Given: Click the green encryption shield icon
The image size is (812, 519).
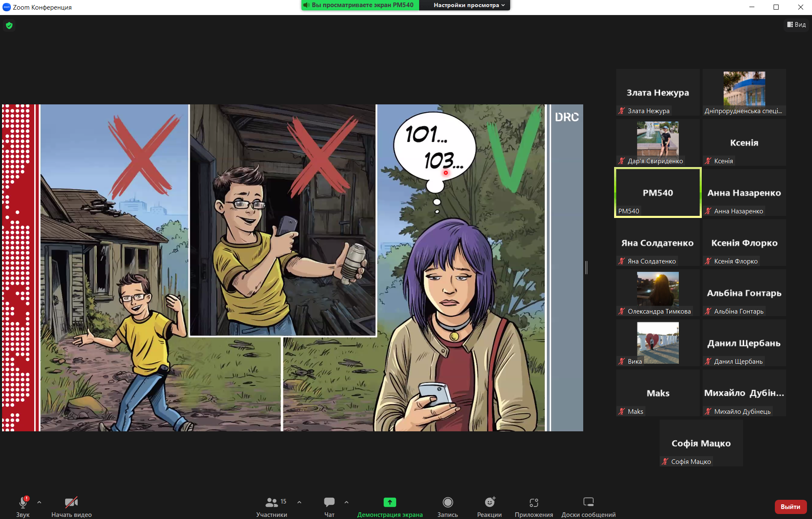Looking at the screenshot, I should pyautogui.click(x=9, y=25).
